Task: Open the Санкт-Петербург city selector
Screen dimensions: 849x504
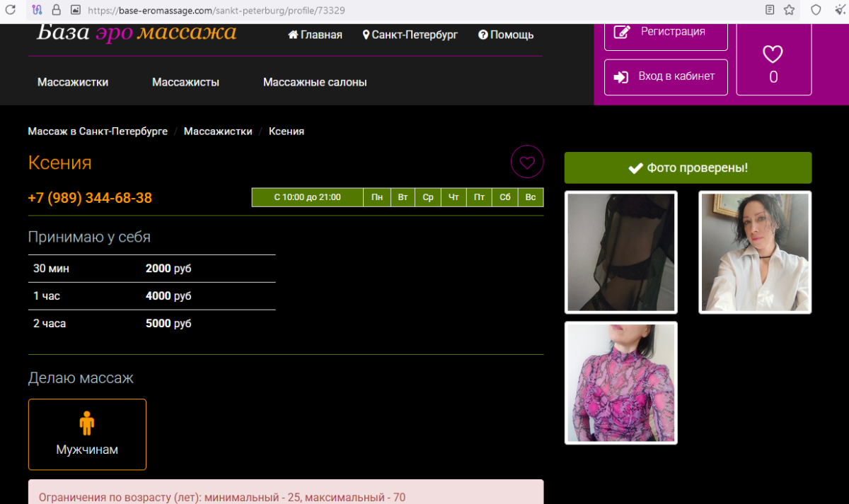Action: [x=410, y=35]
